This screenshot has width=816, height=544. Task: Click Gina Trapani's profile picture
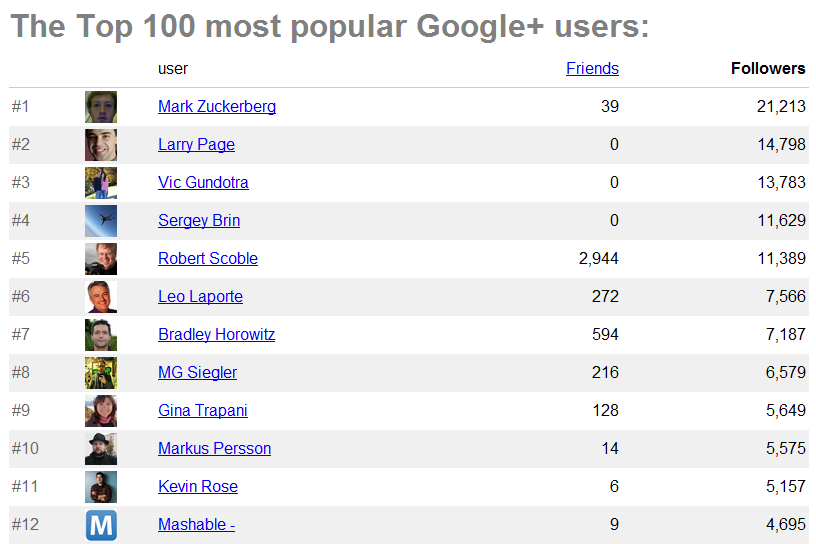[101, 411]
